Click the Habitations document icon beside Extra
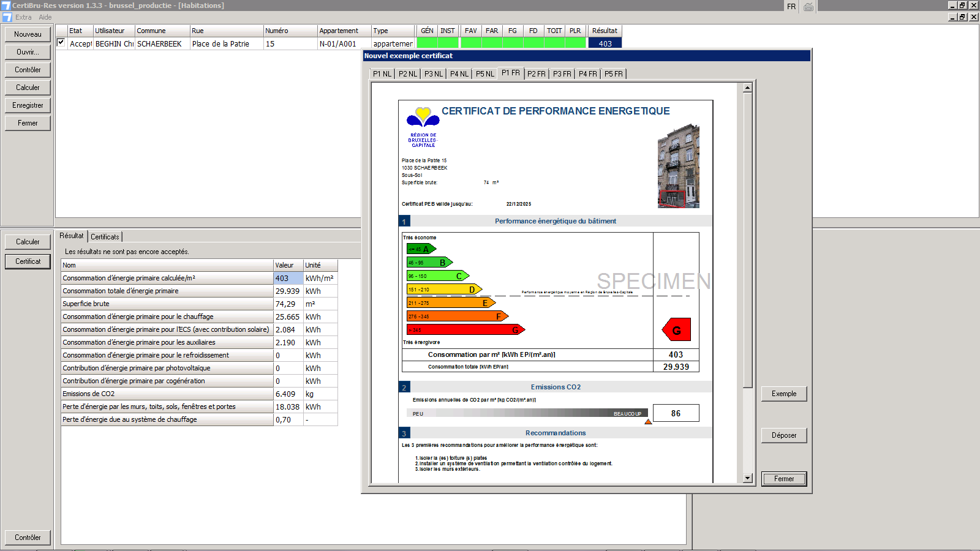This screenshot has width=980, height=551. 7,17
